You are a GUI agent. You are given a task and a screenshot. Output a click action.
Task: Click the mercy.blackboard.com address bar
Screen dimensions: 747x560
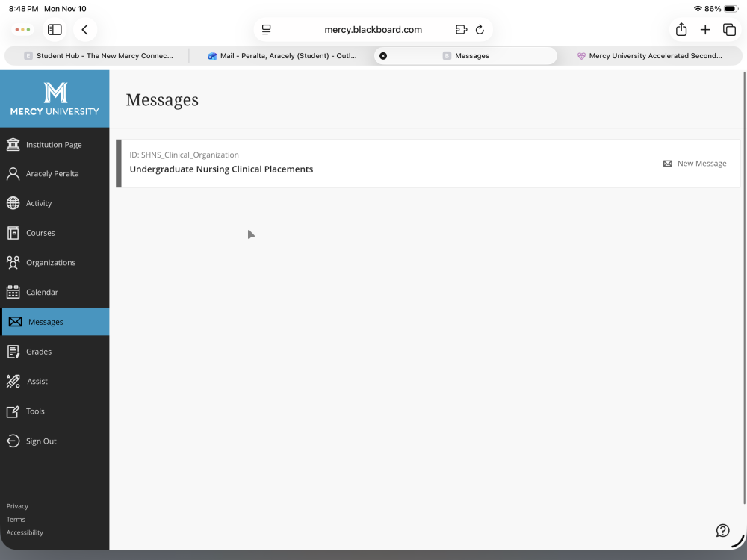373,30
